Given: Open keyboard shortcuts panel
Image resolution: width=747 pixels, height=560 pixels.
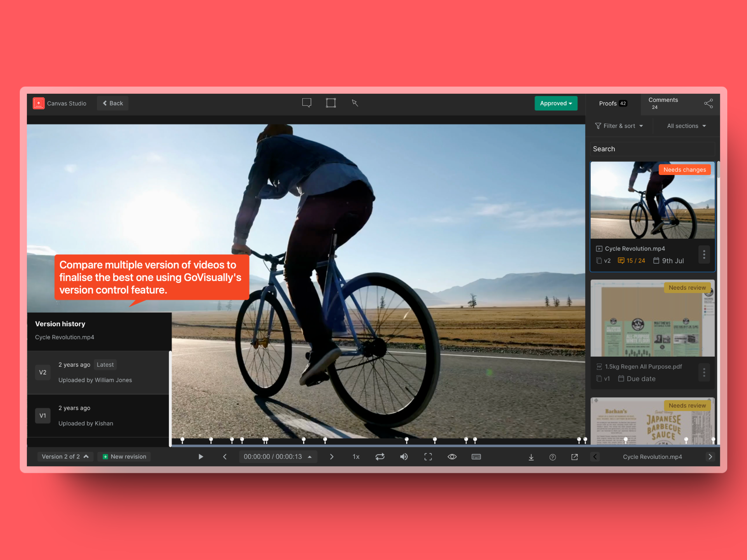Looking at the screenshot, I should click(476, 457).
